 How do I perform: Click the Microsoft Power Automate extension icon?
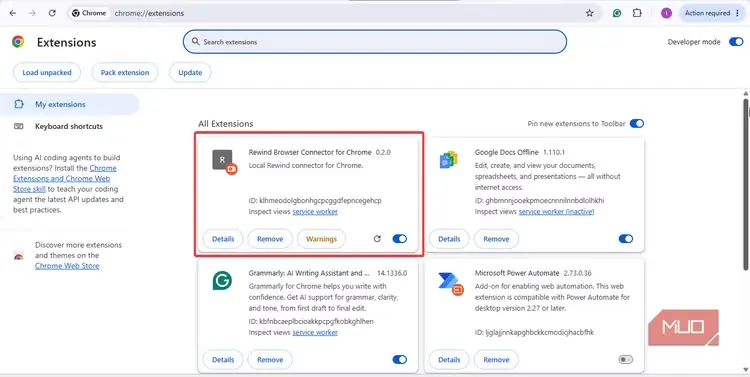[x=451, y=283]
